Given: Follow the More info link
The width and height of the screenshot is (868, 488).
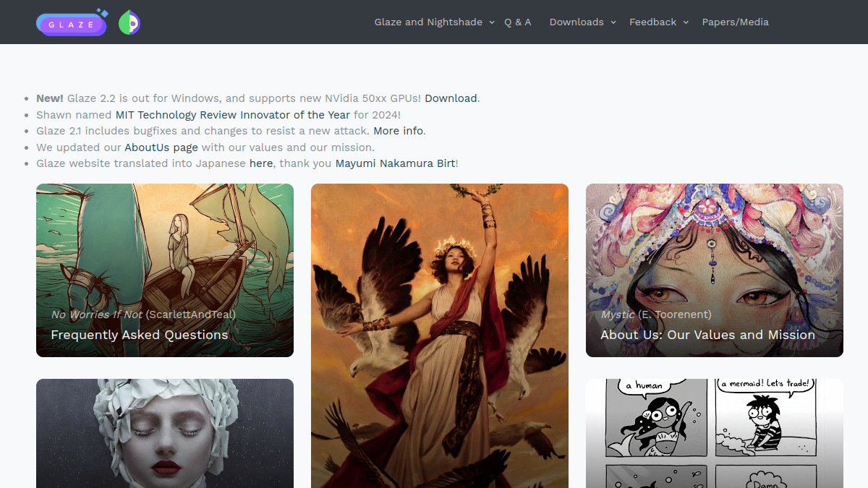Looking at the screenshot, I should tap(398, 131).
